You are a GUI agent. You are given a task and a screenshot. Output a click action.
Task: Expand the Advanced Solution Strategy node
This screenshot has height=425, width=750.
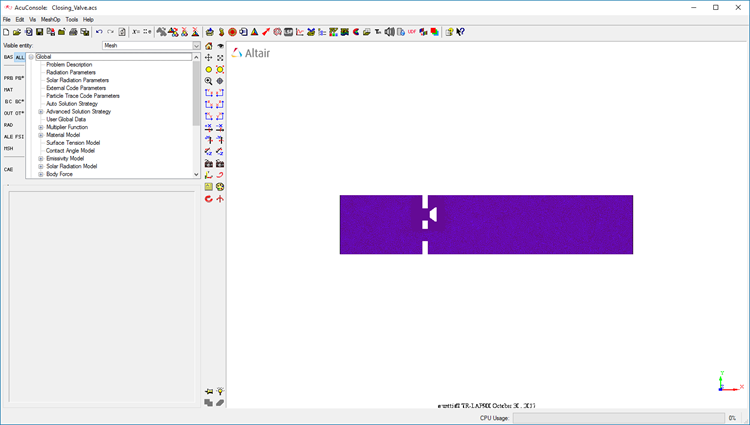click(x=41, y=111)
